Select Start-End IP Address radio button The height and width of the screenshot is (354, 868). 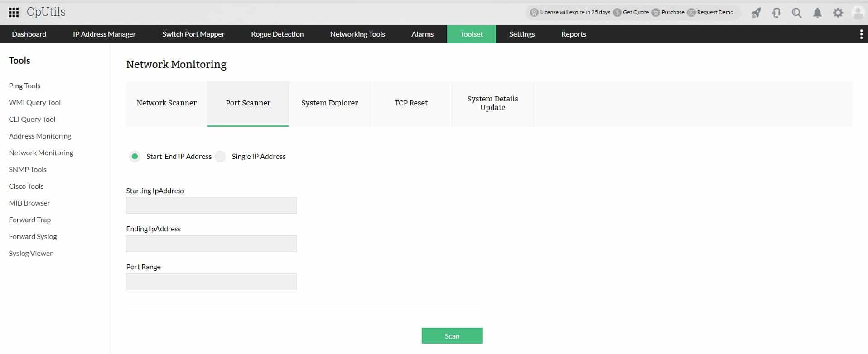click(135, 157)
